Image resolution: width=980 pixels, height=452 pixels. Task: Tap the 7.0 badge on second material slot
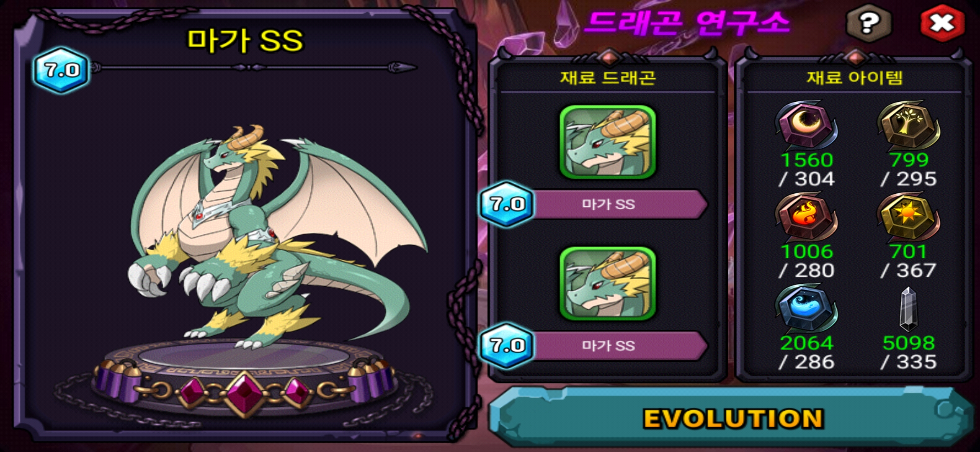point(507,346)
